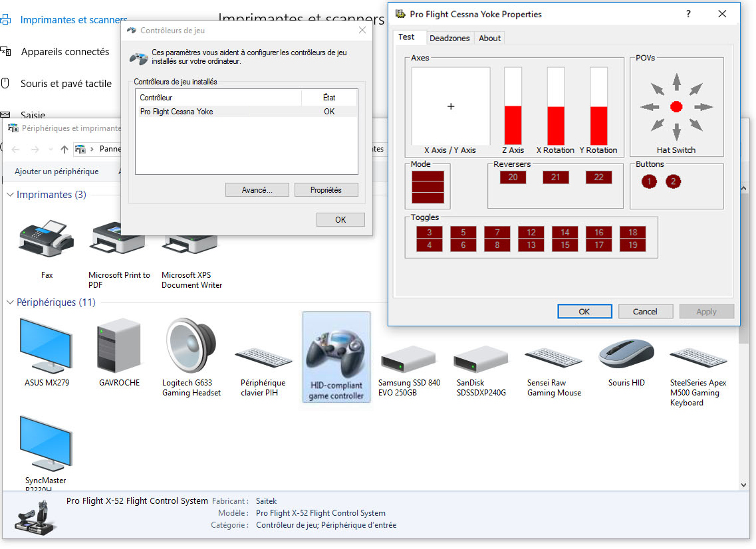
Task: Click the hat switch right arrow
Action: pyautogui.click(x=703, y=106)
